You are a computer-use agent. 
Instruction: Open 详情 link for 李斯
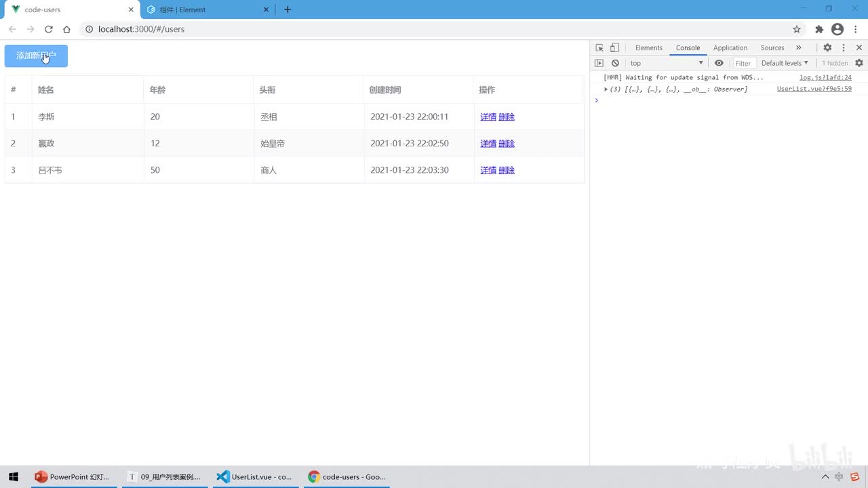[488, 117]
